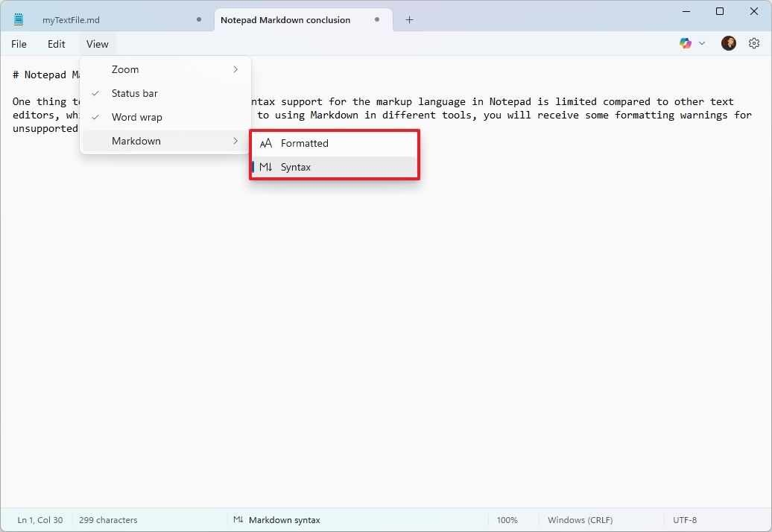Click the 100% zoom level indicator

[x=507, y=519]
